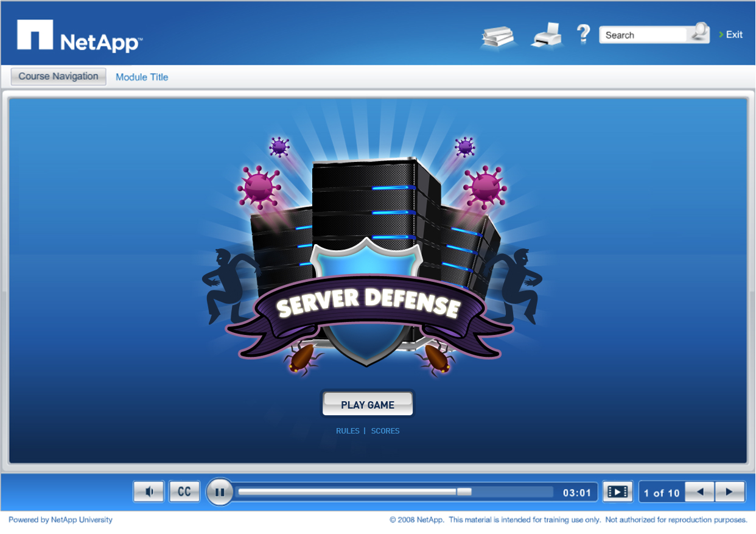Click Powered by NetApp University text
This screenshot has width=756, height=534.
click(x=60, y=520)
